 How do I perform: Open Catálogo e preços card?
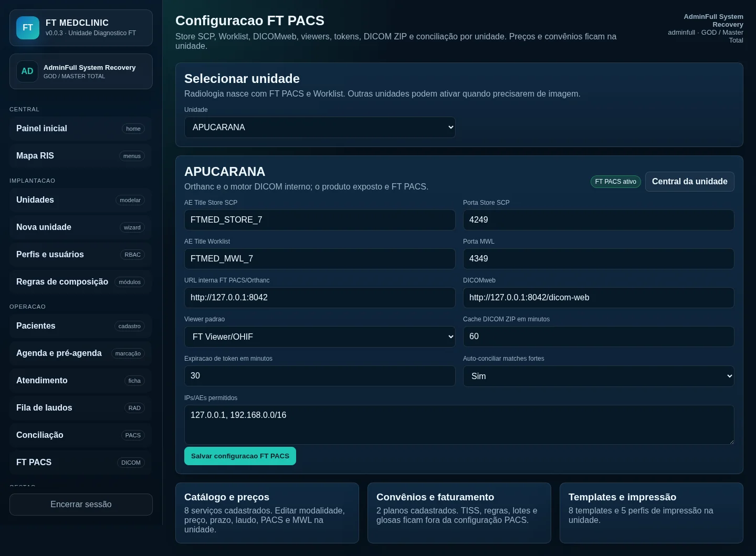pyautogui.click(x=267, y=513)
